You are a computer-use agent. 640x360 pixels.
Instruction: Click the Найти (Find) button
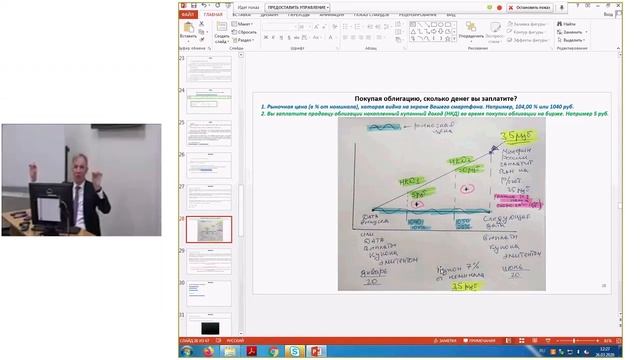point(567,24)
